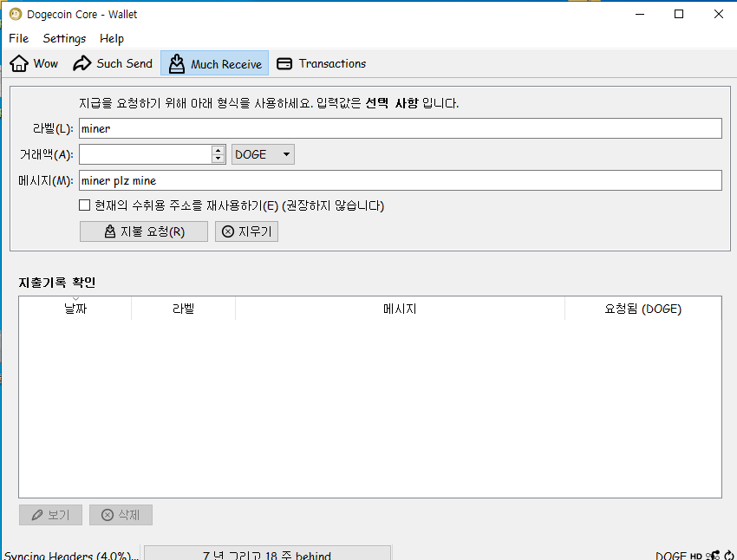Click the sync progress bar showing behind
The height and width of the screenshot is (560, 737).
pyautogui.click(x=267, y=553)
